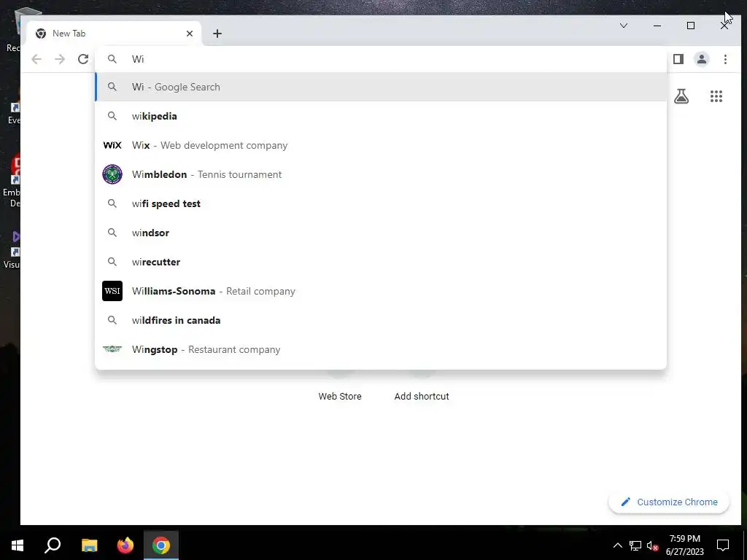The image size is (747, 560).
Task: Open File Explorer from the taskbar
Action: [x=89, y=545]
